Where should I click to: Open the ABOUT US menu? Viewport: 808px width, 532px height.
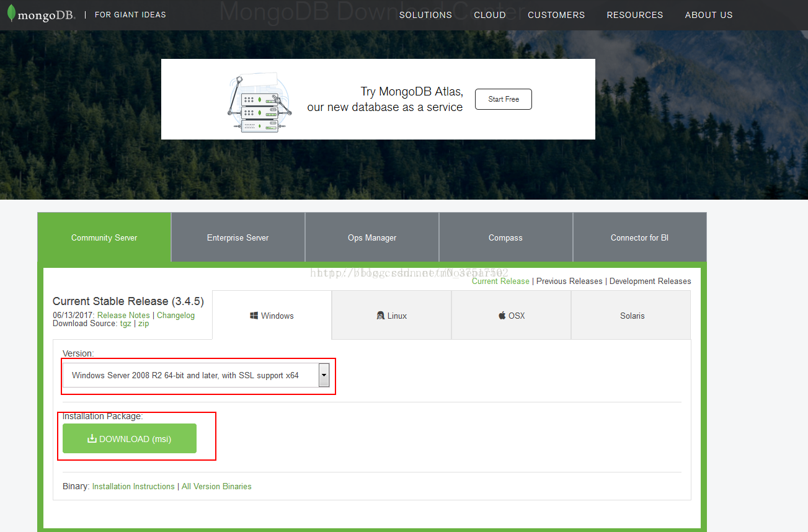pos(709,15)
